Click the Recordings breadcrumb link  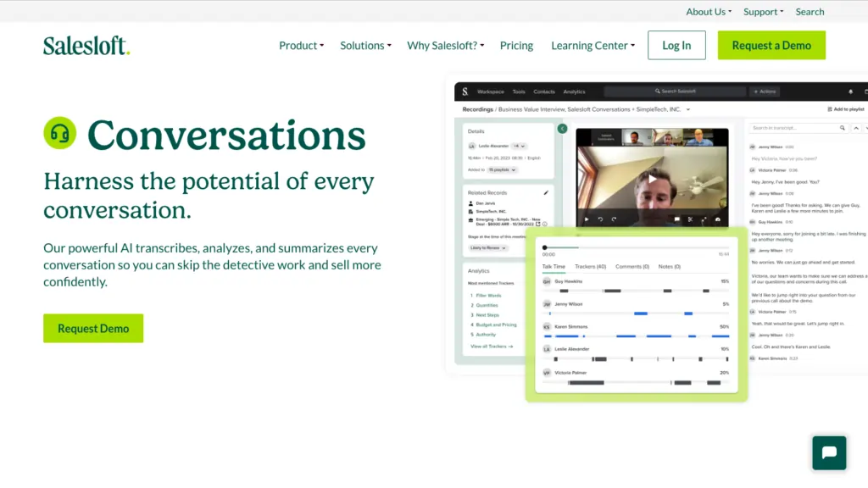point(477,109)
